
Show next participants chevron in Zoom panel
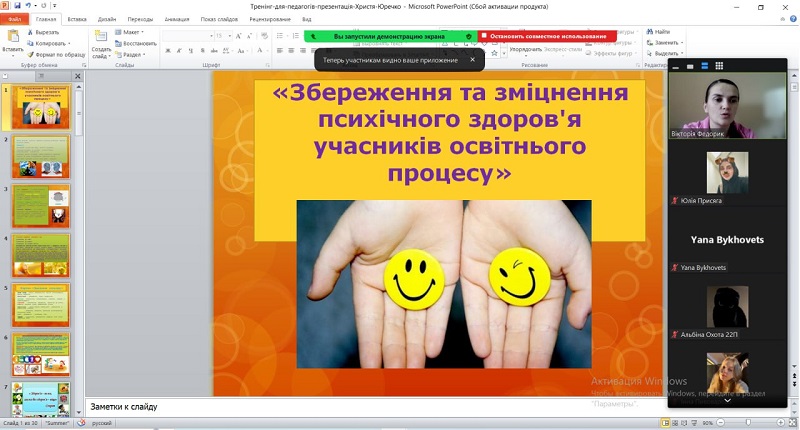click(x=728, y=401)
